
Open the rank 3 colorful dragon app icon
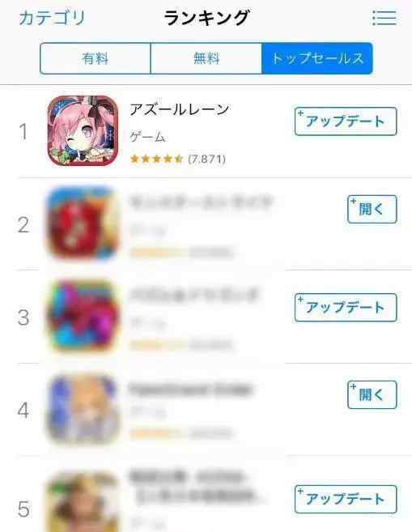tap(83, 317)
